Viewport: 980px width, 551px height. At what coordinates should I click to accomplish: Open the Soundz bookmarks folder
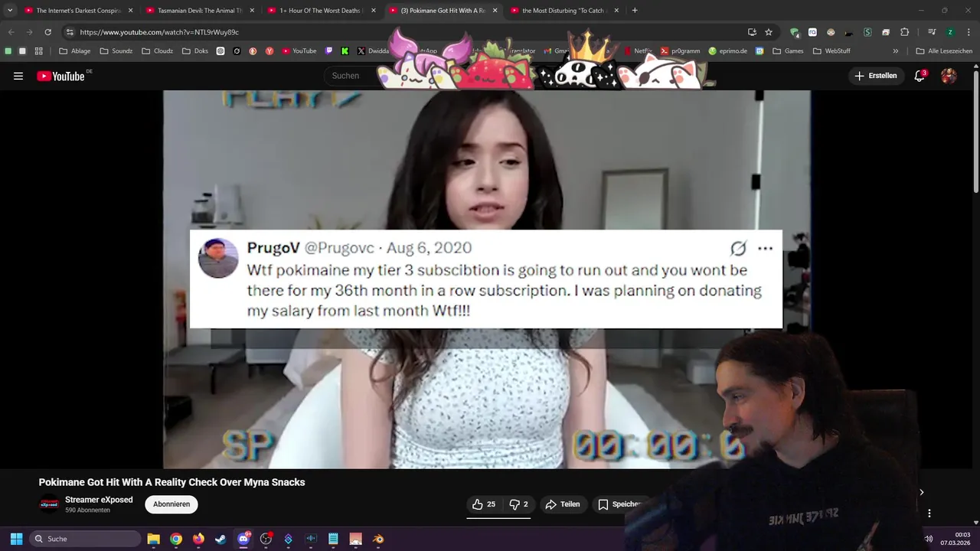pos(116,51)
